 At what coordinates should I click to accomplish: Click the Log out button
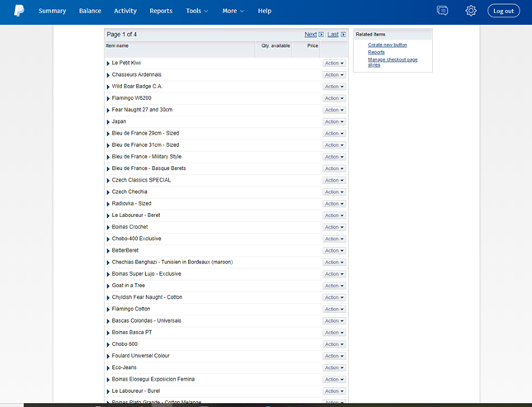pos(503,11)
